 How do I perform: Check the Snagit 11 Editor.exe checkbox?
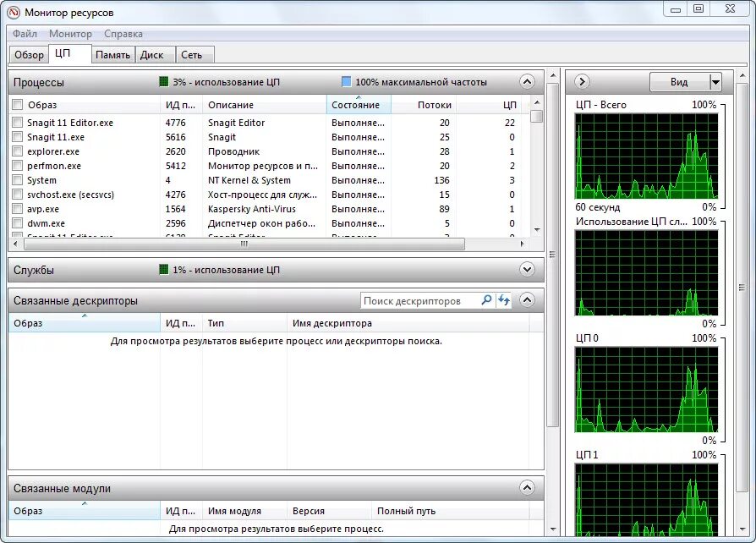click(18, 123)
